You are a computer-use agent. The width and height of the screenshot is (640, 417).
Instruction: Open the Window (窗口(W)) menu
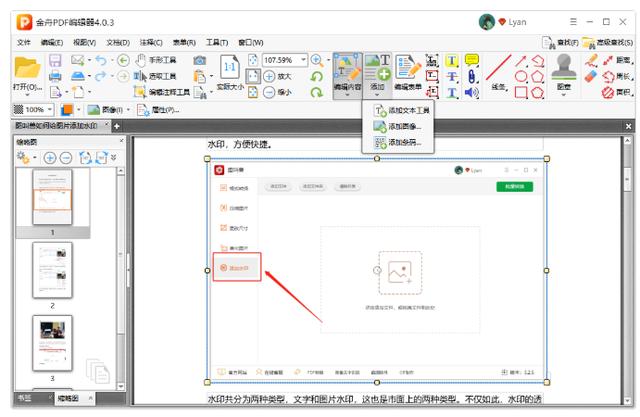251,42
